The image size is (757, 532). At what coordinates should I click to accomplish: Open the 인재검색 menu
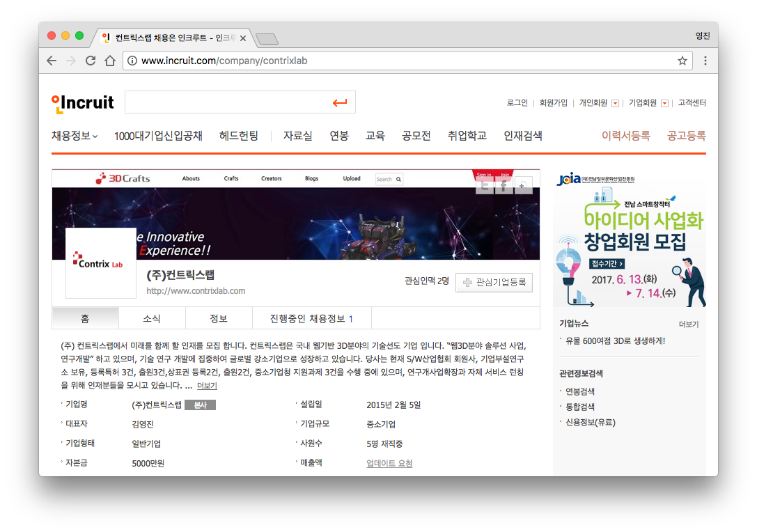(x=523, y=136)
